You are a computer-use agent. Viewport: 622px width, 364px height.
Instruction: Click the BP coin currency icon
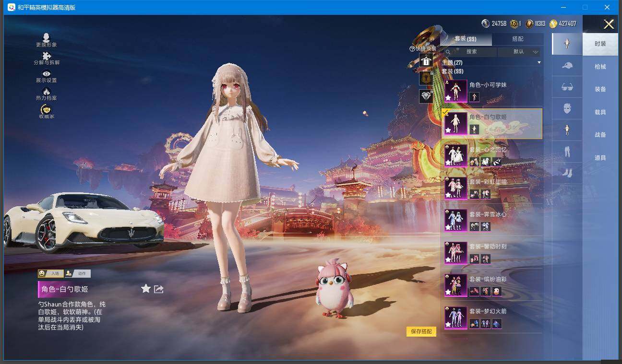pos(485,23)
